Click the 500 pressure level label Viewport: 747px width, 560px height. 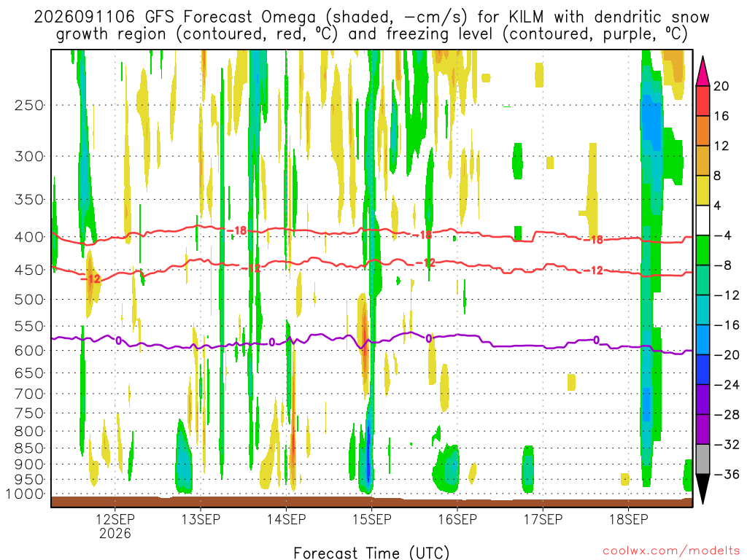coord(28,300)
